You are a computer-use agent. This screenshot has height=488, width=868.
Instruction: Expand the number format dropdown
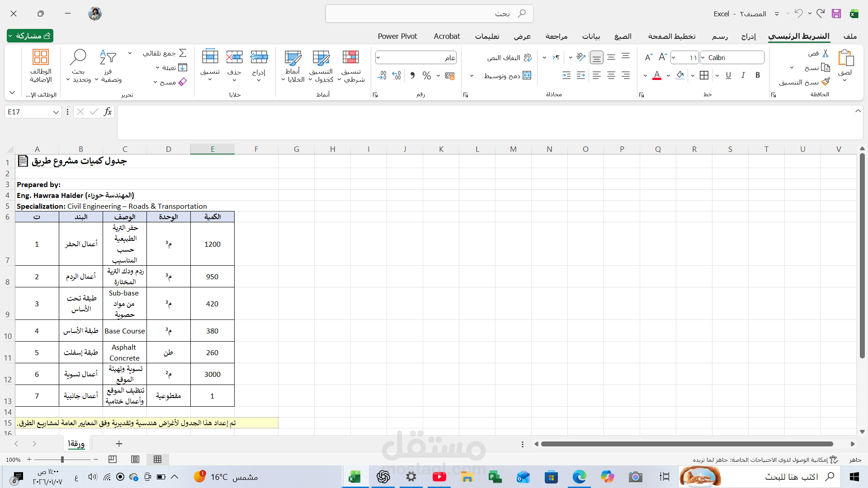click(x=378, y=58)
